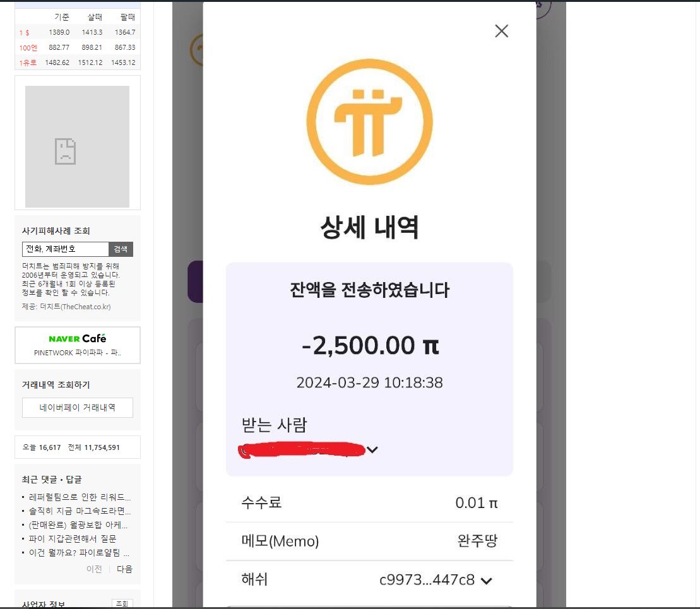
Task: Click the 1389.0 dollar base rate value
Action: [x=59, y=32]
